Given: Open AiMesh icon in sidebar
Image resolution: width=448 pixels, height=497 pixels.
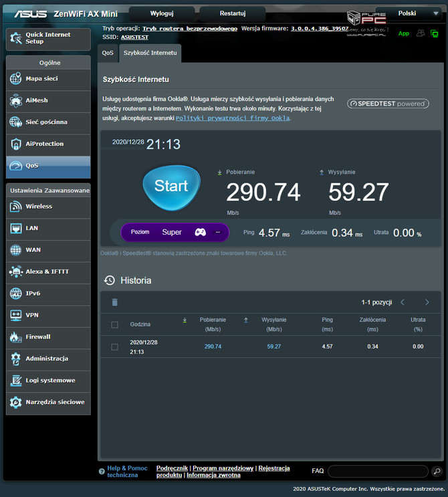Looking at the screenshot, I should tap(15, 100).
